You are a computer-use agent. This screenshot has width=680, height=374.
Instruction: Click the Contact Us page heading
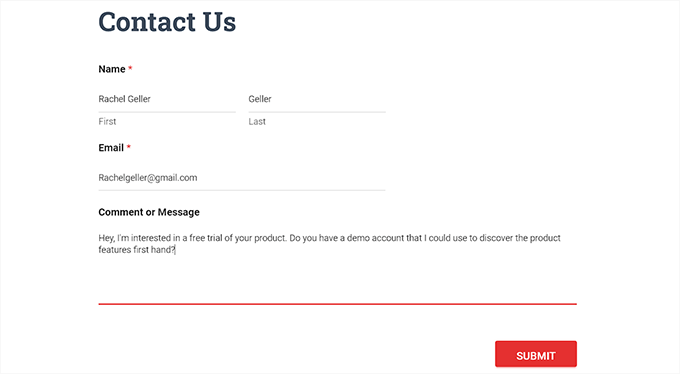click(167, 22)
